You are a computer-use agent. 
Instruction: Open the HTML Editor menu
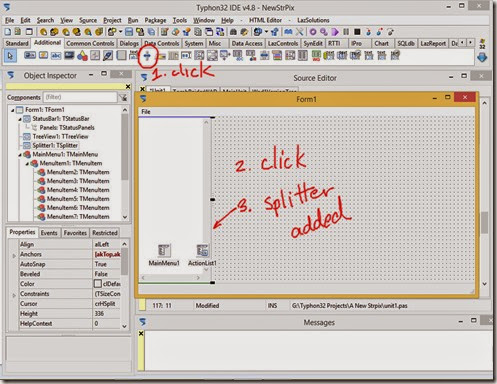(265, 20)
